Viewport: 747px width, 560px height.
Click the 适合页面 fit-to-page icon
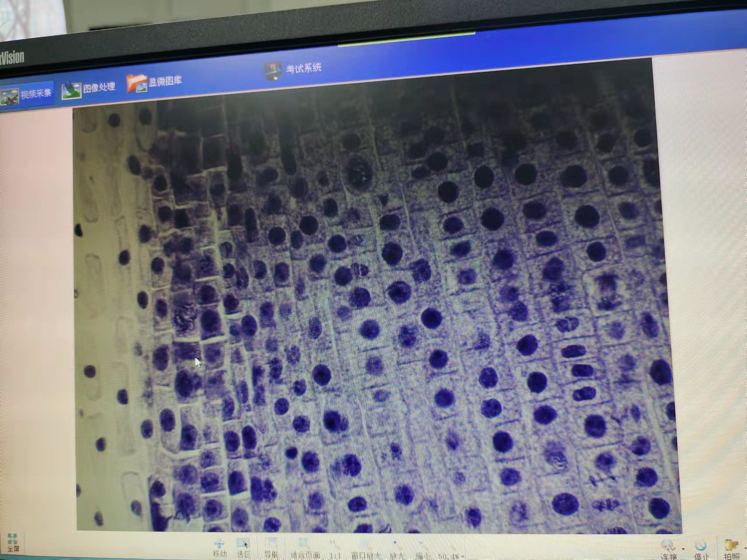(x=305, y=548)
